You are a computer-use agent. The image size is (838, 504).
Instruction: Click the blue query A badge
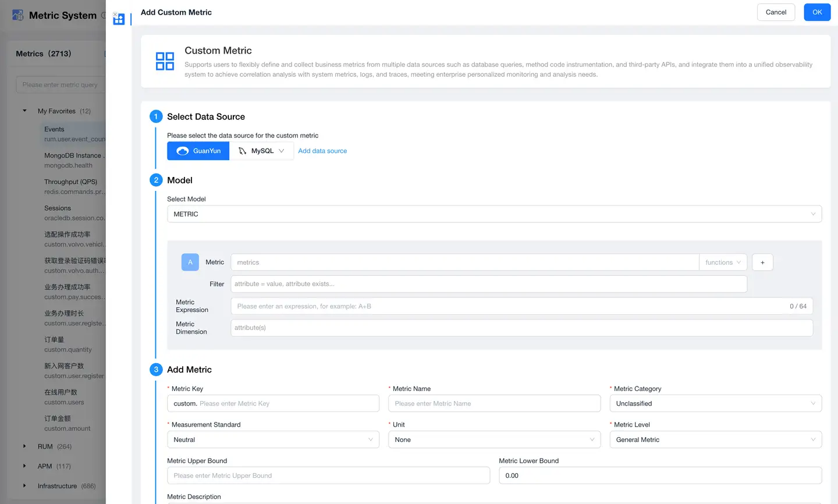point(190,262)
